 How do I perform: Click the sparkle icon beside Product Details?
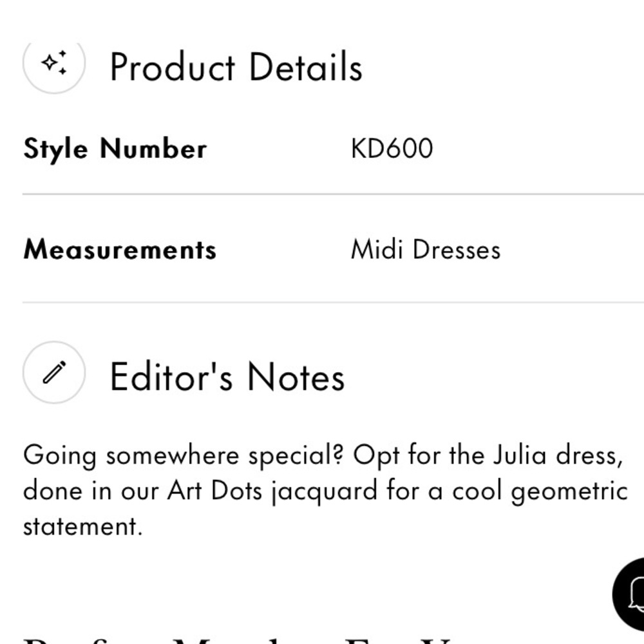tap(54, 64)
